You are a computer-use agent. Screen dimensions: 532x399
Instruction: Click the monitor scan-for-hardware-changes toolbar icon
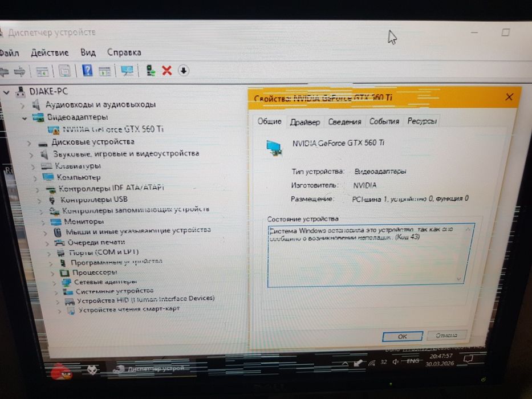click(127, 71)
